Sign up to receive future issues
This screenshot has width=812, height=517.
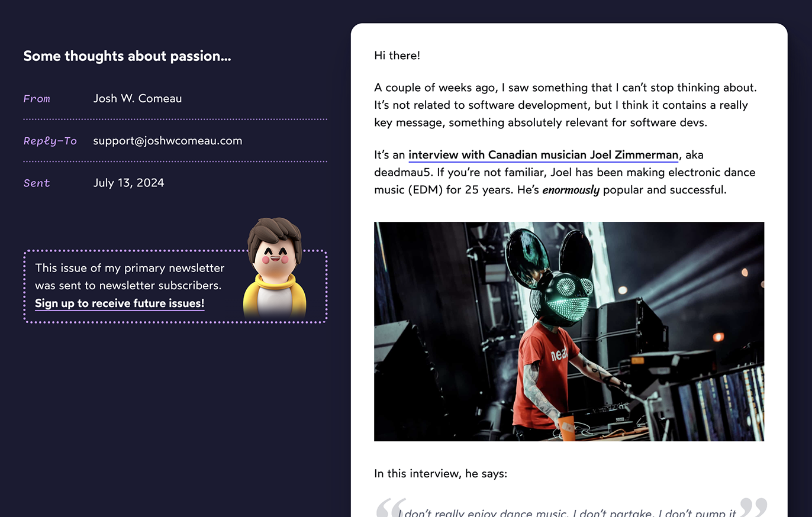(120, 303)
